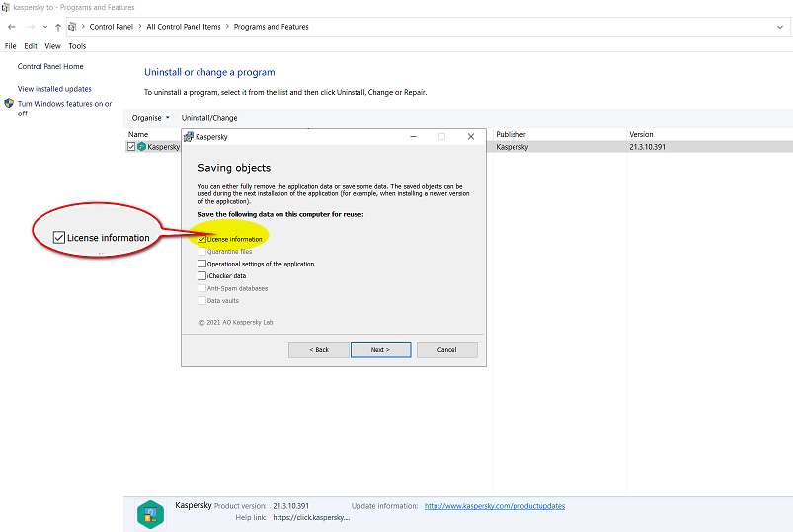Toggle Anti-Spam databases checkbox

pos(201,288)
